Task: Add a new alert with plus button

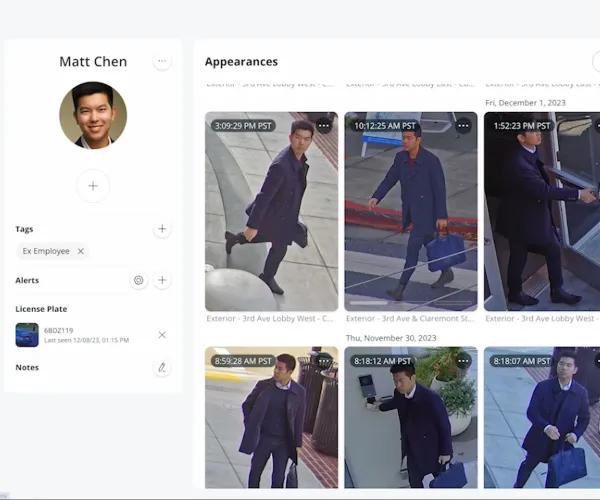Action: coord(162,280)
